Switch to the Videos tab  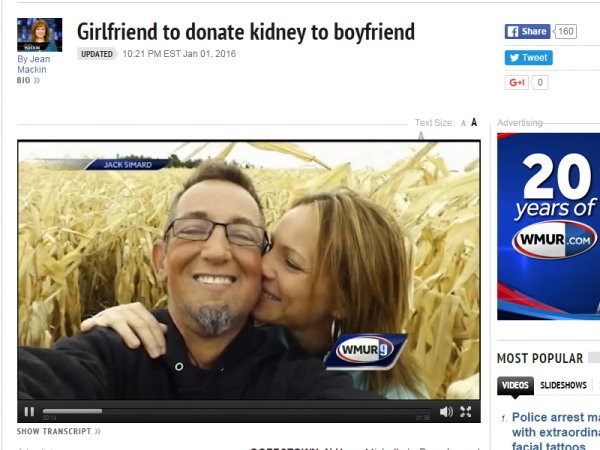click(515, 385)
